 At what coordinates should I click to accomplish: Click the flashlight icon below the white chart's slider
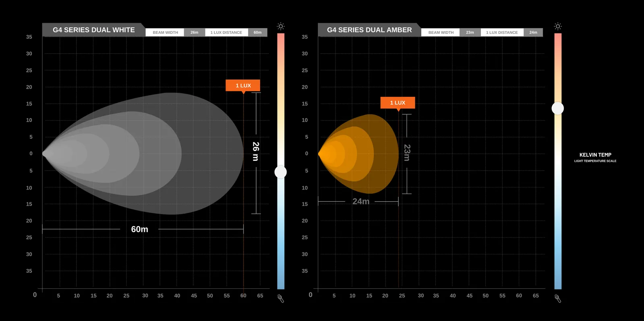pyautogui.click(x=281, y=298)
